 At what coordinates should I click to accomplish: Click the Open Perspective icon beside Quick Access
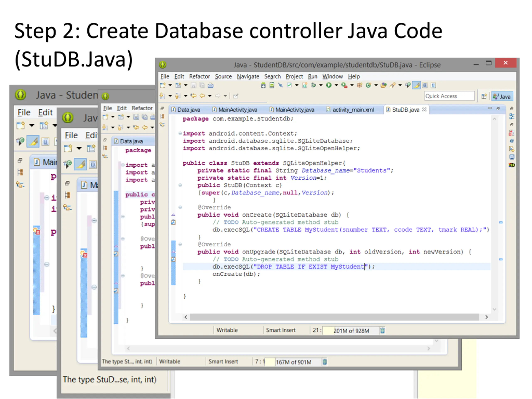(484, 96)
